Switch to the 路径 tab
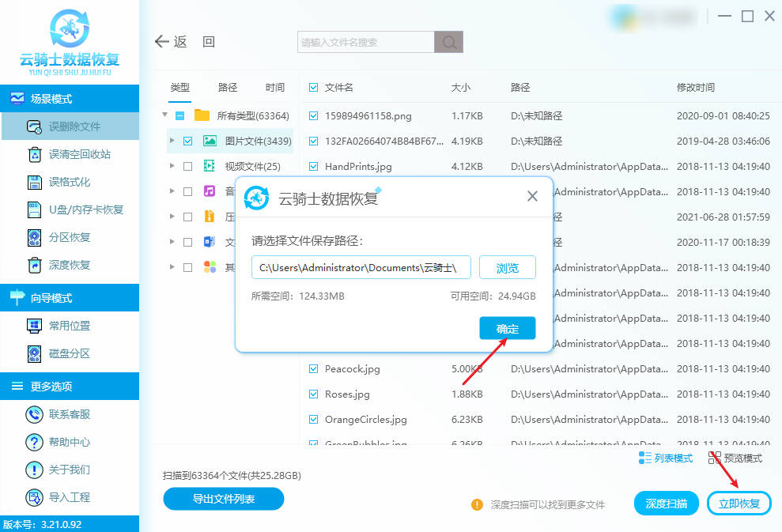 point(227,87)
